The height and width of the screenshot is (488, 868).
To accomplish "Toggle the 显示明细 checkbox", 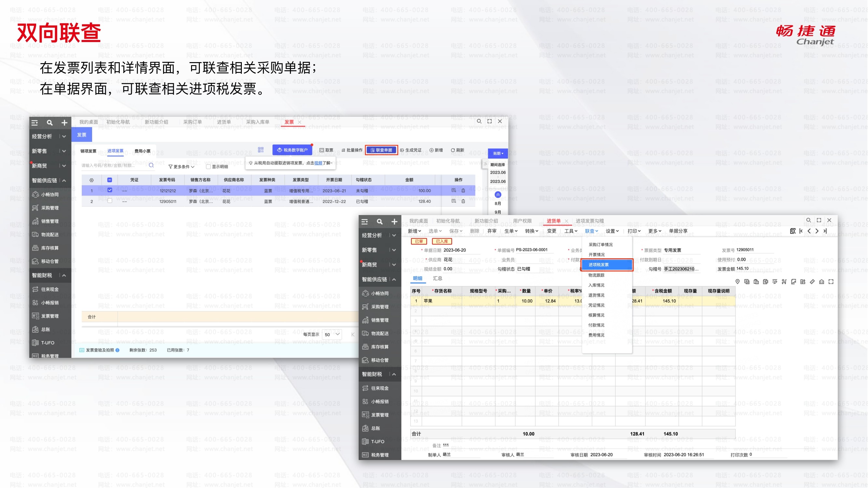I will [208, 167].
